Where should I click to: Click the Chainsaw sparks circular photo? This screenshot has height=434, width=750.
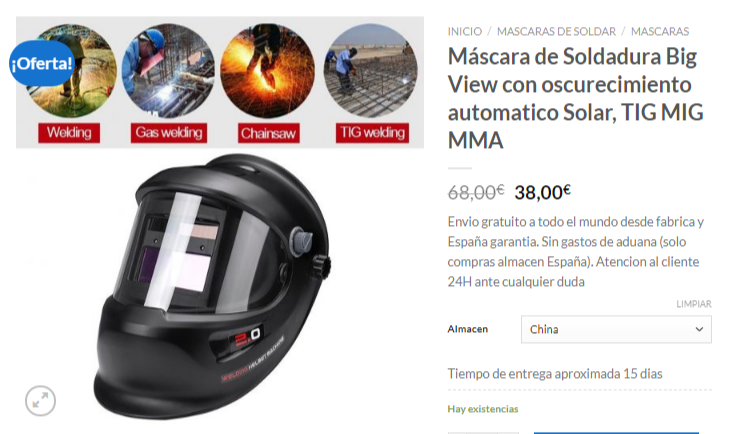267,70
